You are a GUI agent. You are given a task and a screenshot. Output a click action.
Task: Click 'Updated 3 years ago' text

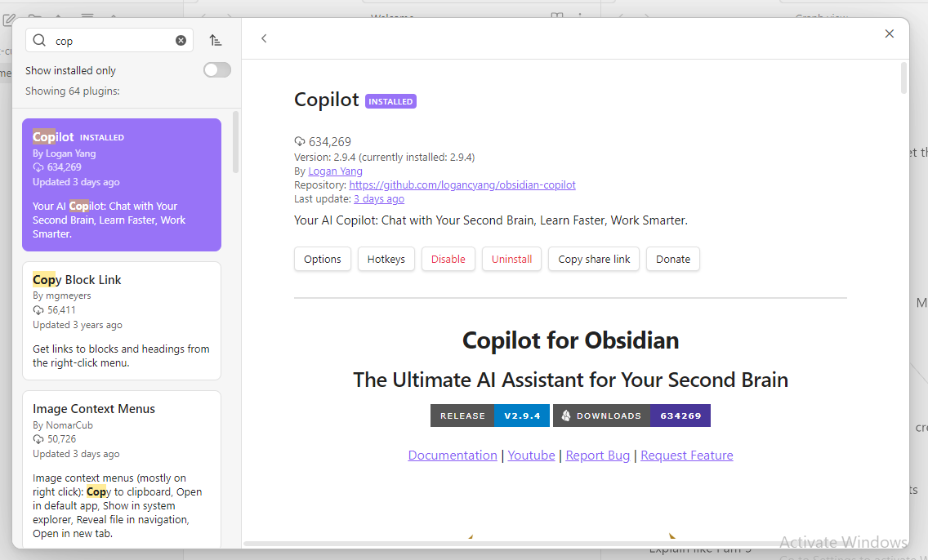78,325
